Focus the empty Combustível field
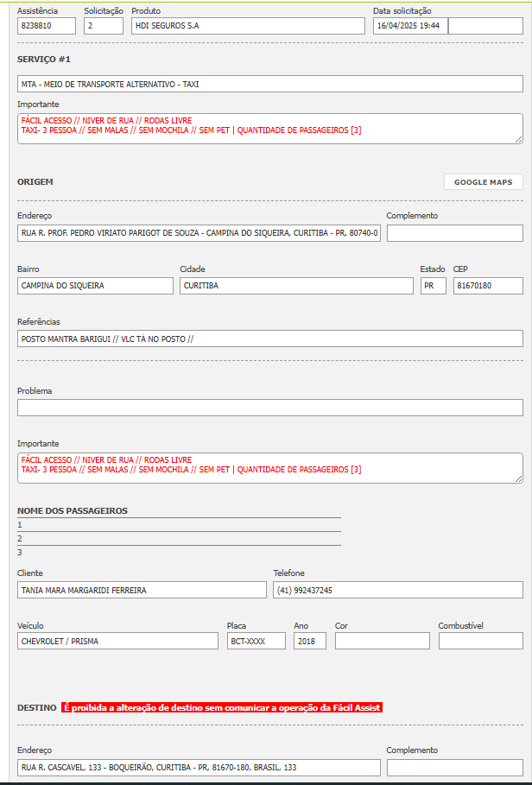 pyautogui.click(x=480, y=641)
